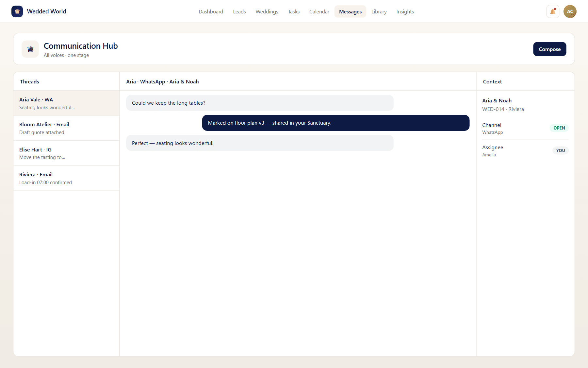Open the Bloom Atelier Email thread
The height and width of the screenshot is (368, 588).
66,128
